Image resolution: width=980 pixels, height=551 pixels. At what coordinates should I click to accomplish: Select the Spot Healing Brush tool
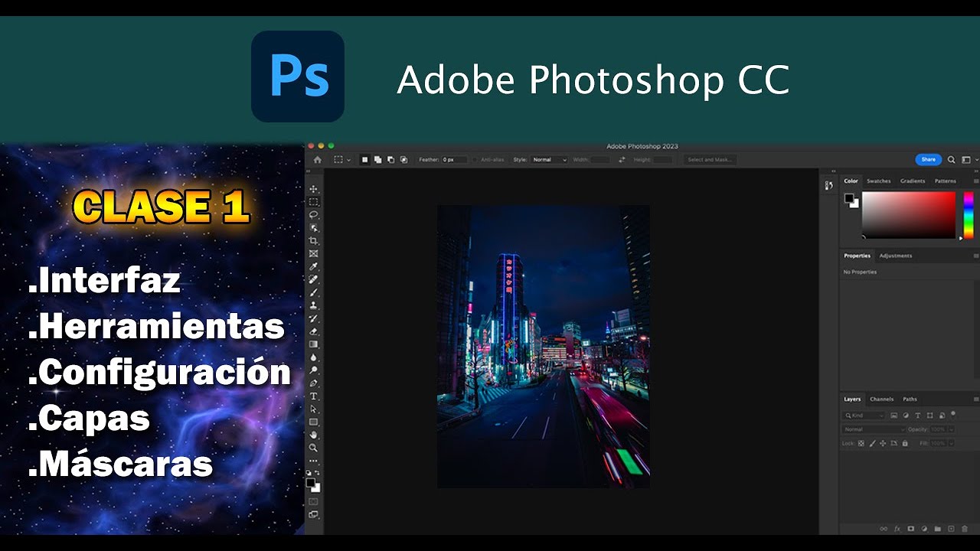coord(314,280)
